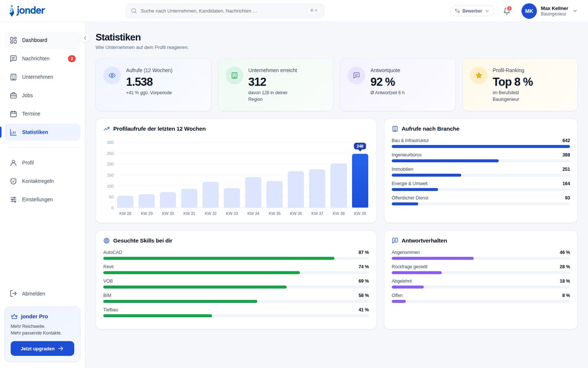588x368 pixels.
Task: Click the Unternehmen building icon
Action: pos(13,77)
